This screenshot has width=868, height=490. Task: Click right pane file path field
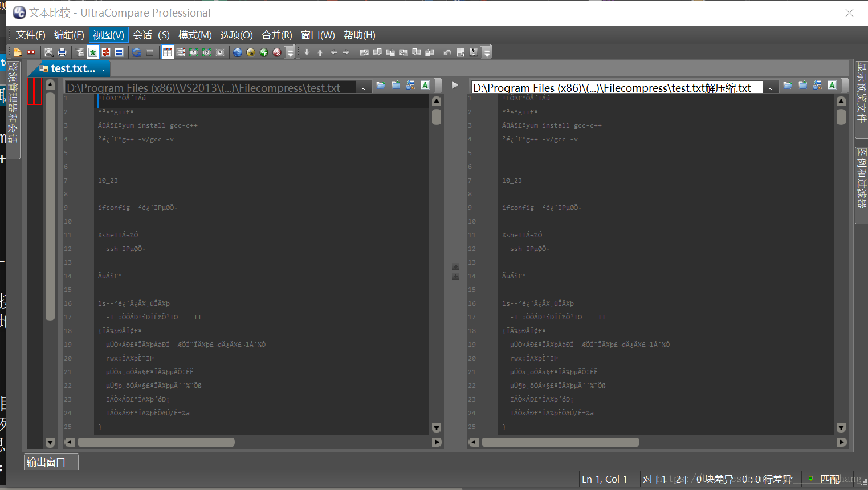[x=618, y=87]
